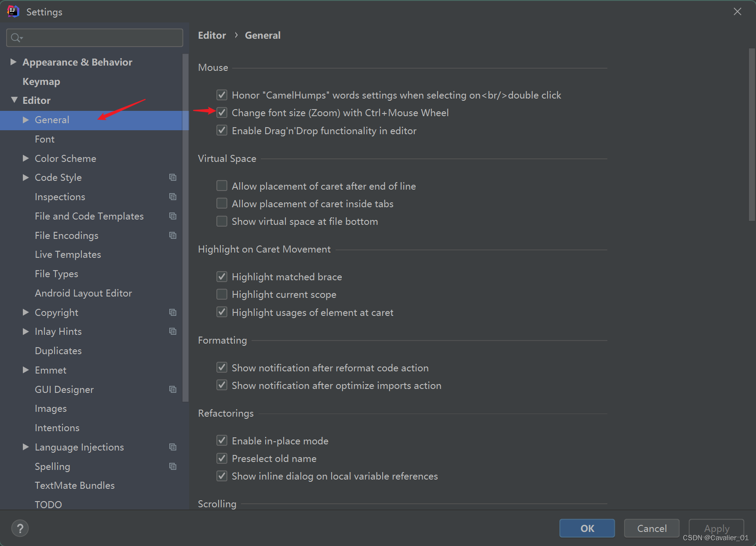Select Live Templates in the tree

68,254
